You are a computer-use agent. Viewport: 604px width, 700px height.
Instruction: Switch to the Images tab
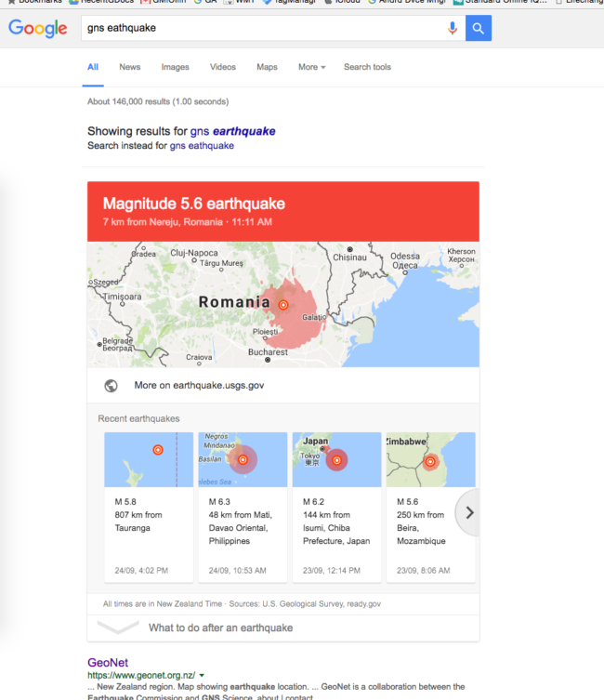176,67
